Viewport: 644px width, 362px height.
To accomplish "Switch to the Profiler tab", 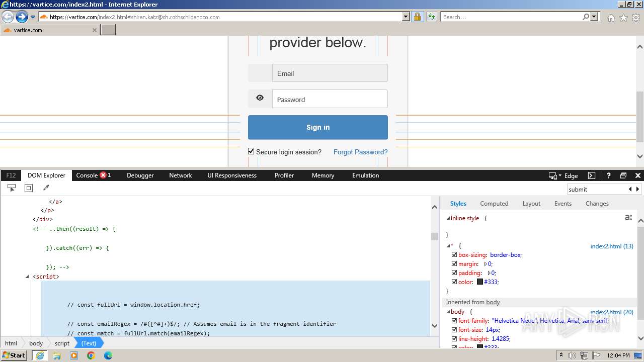I will coord(284,175).
